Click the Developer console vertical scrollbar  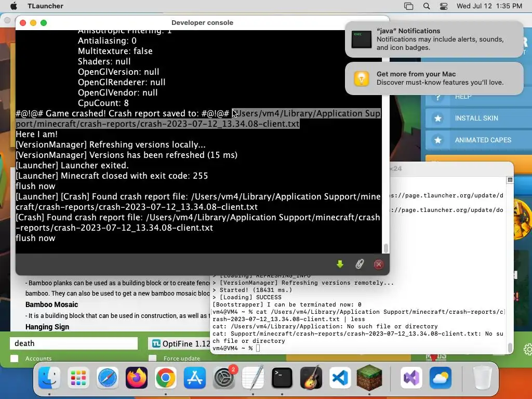pyautogui.click(x=386, y=248)
